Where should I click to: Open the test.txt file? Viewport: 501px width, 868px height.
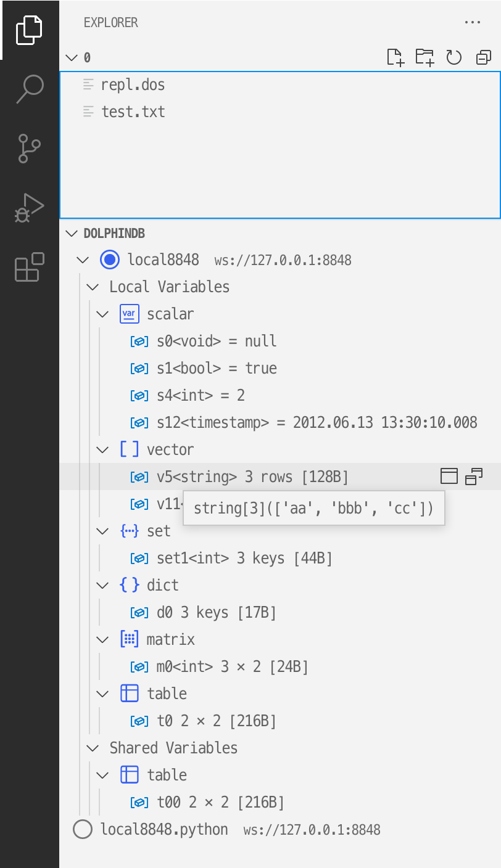tap(133, 112)
